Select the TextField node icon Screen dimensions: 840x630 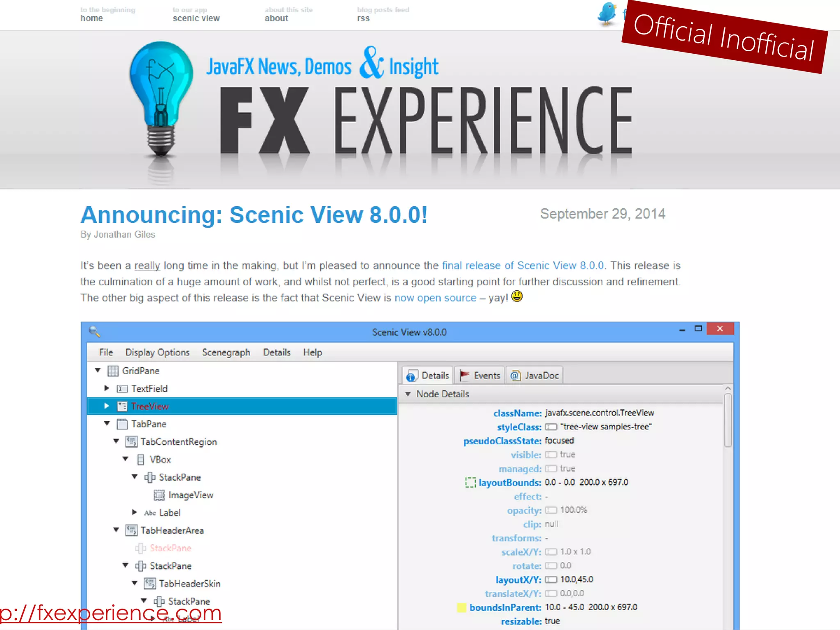(122, 388)
